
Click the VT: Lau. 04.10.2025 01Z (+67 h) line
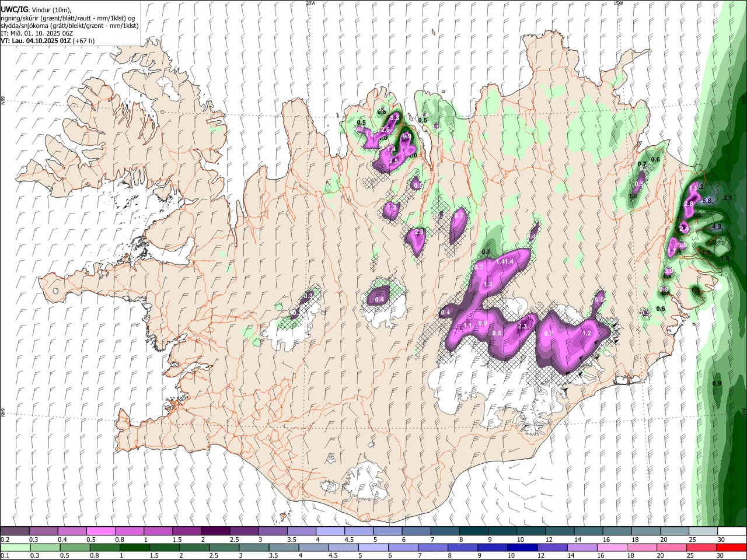click(48, 41)
